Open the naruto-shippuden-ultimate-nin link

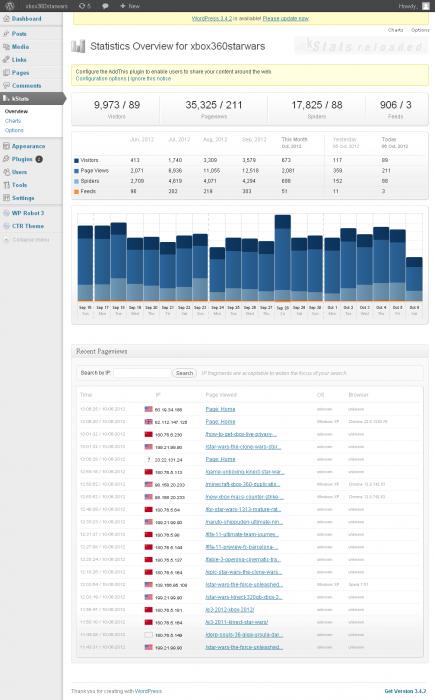[244, 521]
